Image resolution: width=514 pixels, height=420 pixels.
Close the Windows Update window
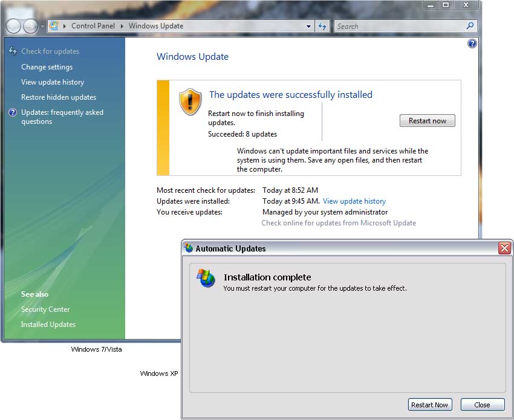click(x=466, y=5)
